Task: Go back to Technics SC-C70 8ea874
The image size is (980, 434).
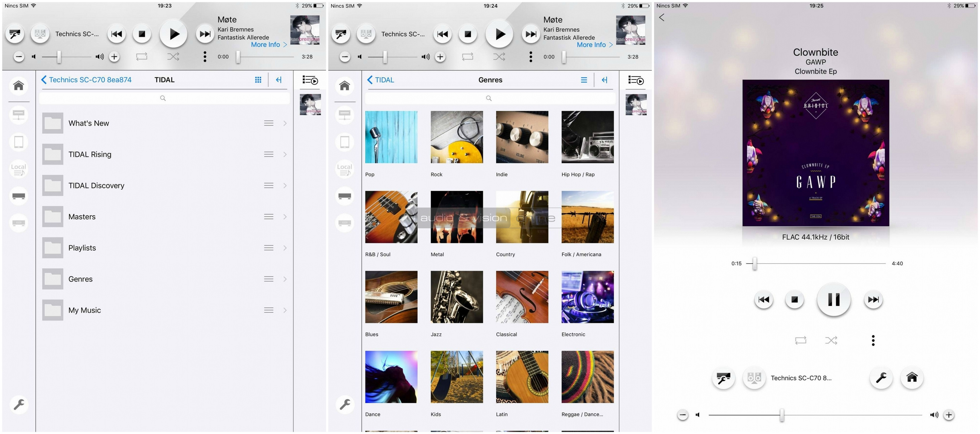Action: pyautogui.click(x=86, y=80)
